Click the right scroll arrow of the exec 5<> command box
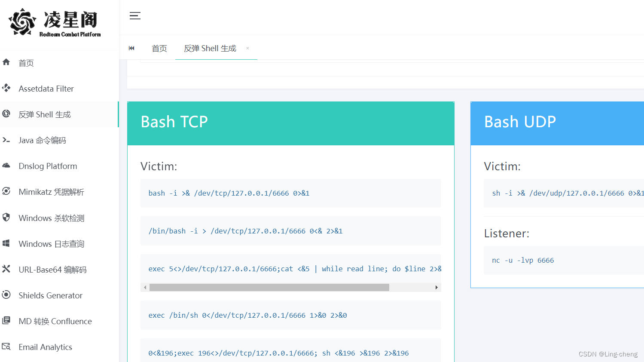Image resolution: width=644 pixels, height=362 pixels. (436, 287)
